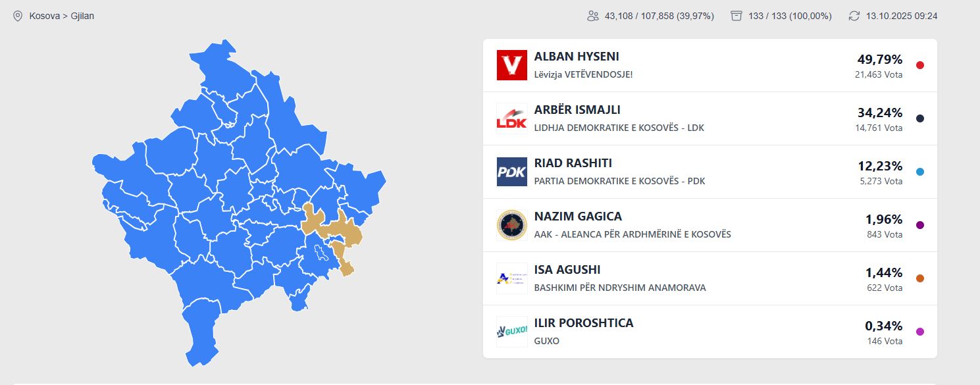Click the Bashkimi për Ndryshim Anamorava logo
980x385 pixels.
(511, 278)
